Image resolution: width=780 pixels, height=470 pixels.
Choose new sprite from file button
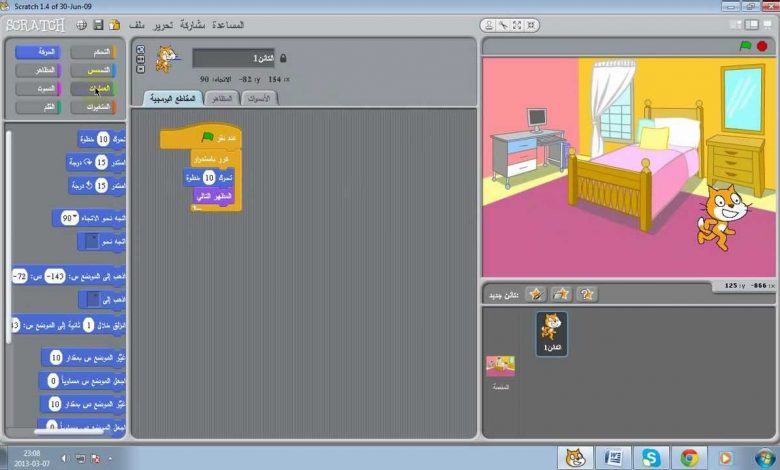(561, 294)
